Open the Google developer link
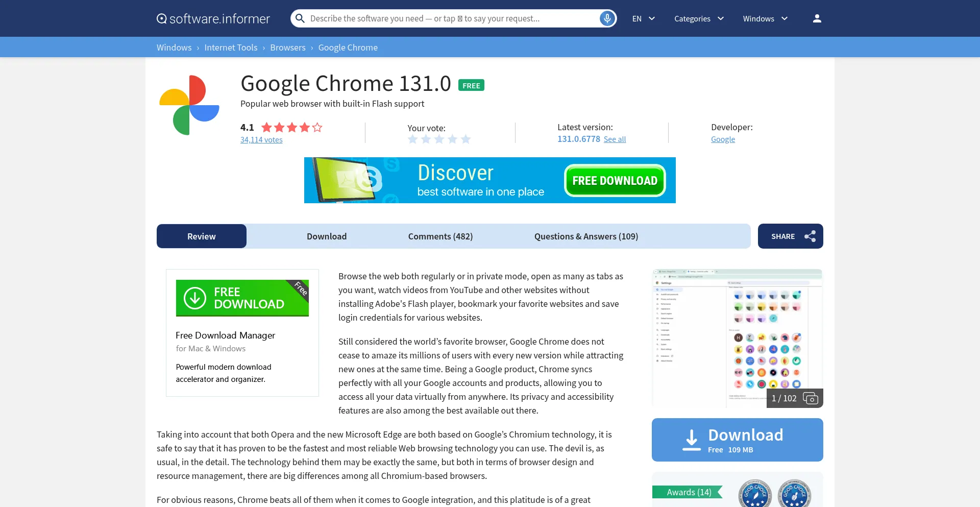Image resolution: width=980 pixels, height=507 pixels. click(x=723, y=139)
